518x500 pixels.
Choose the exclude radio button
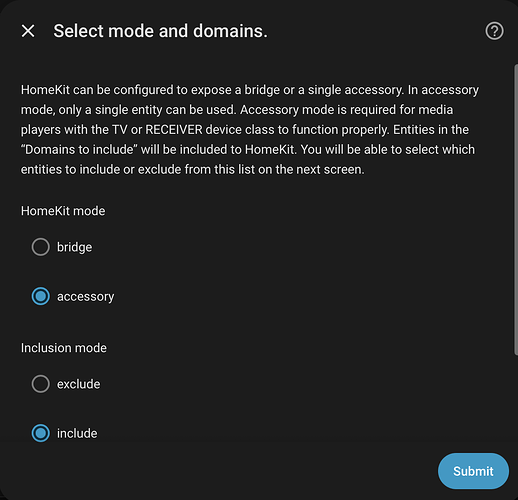point(41,384)
